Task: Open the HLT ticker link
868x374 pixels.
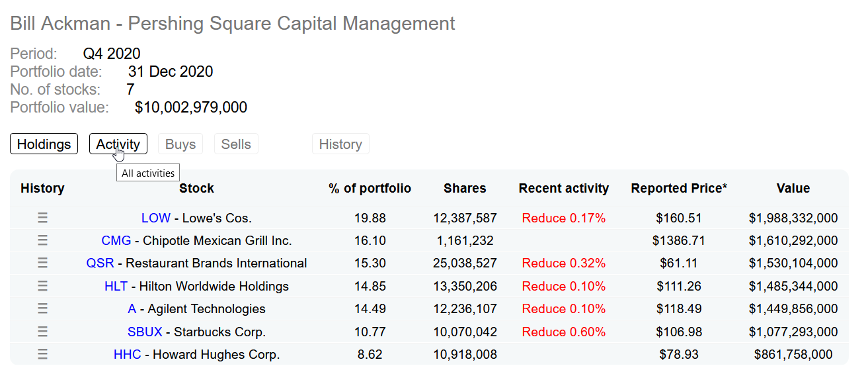Action: [116, 286]
